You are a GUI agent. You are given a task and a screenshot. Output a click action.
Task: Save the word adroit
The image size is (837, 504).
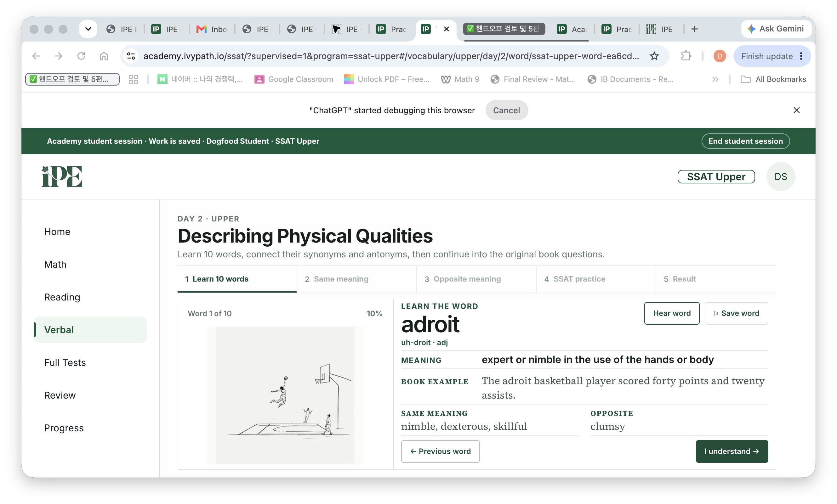[736, 313]
